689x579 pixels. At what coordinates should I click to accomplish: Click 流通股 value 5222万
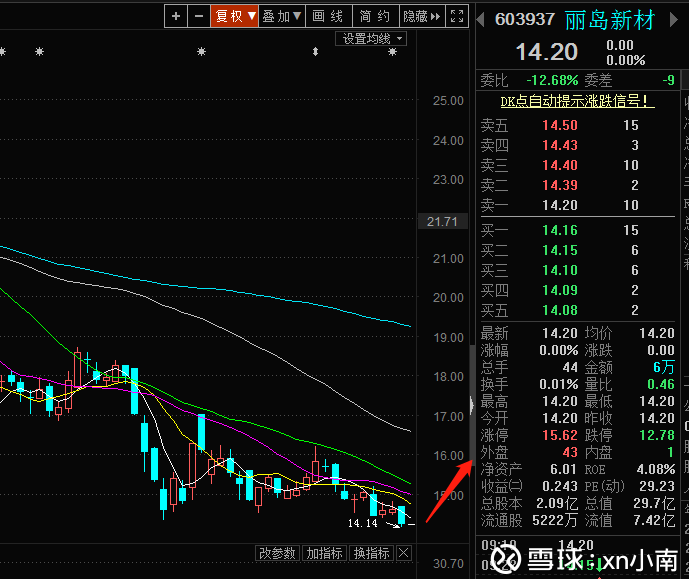click(x=555, y=521)
